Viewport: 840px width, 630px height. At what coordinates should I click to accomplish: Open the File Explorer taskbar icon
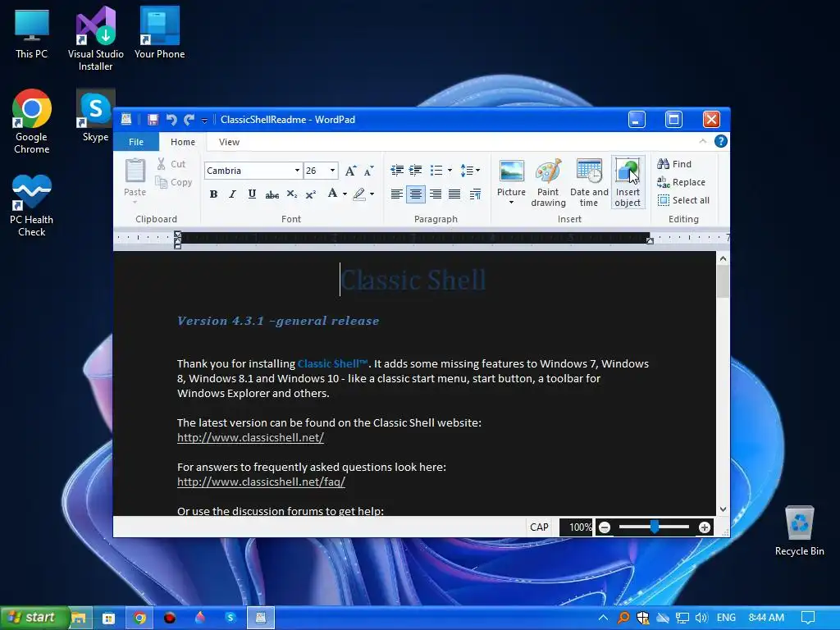point(79,619)
